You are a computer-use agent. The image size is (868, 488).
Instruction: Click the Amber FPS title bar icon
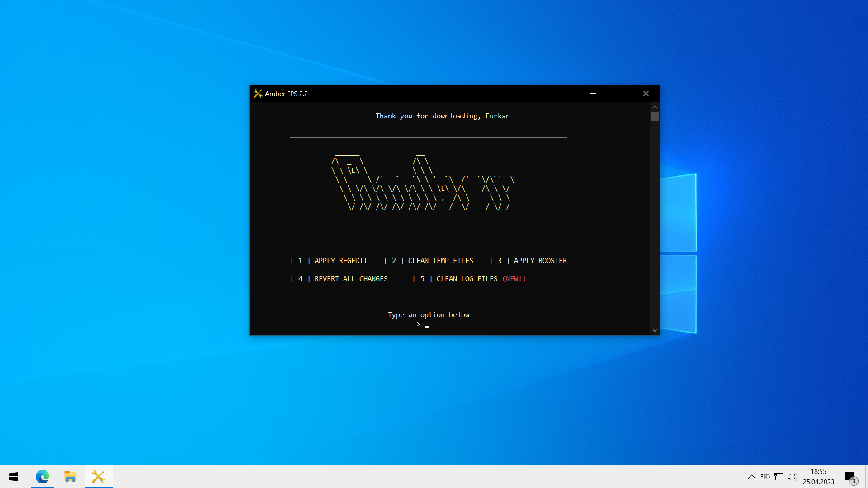tap(258, 94)
